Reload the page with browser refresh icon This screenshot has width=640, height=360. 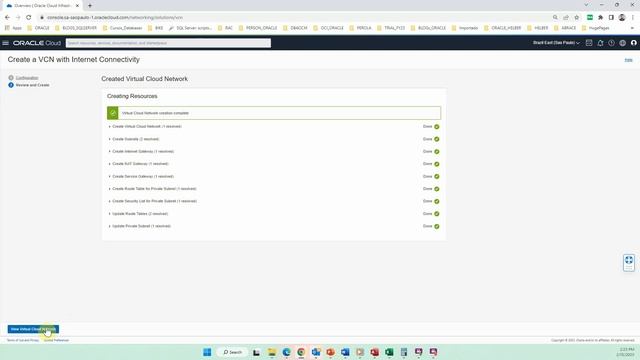(29, 18)
